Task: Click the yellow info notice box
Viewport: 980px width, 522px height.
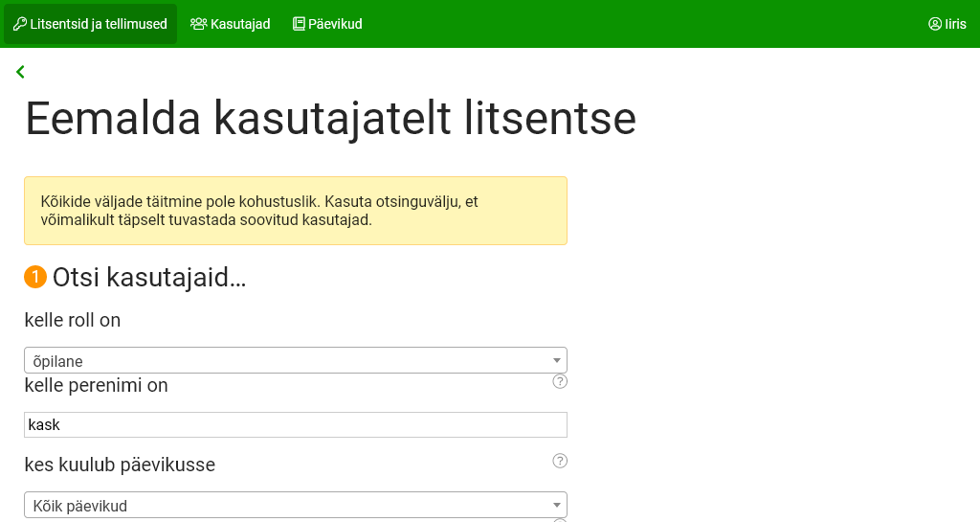Action: (295, 211)
